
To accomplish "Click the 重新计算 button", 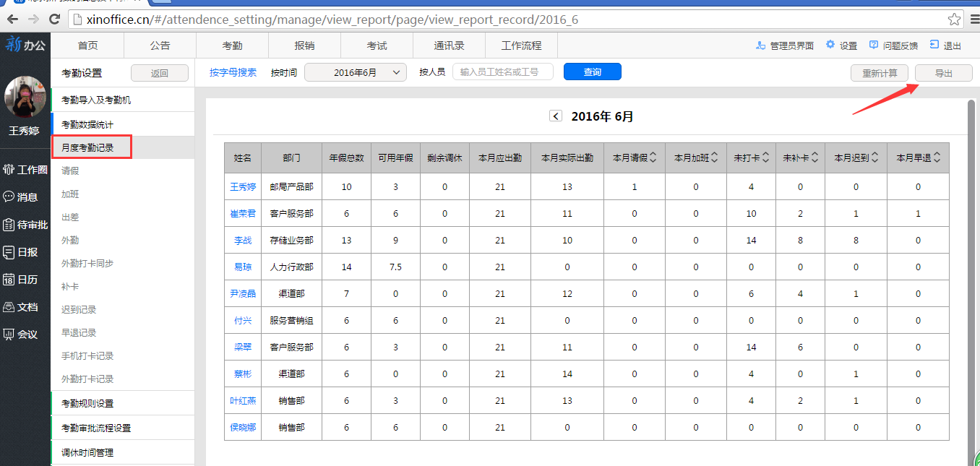I will (880, 73).
